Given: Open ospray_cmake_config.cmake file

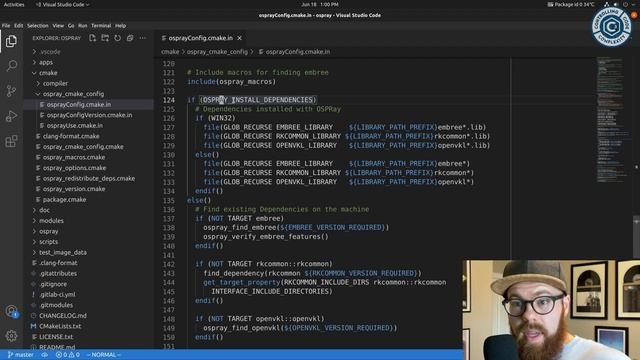Looking at the screenshot, I should (x=89, y=147).
